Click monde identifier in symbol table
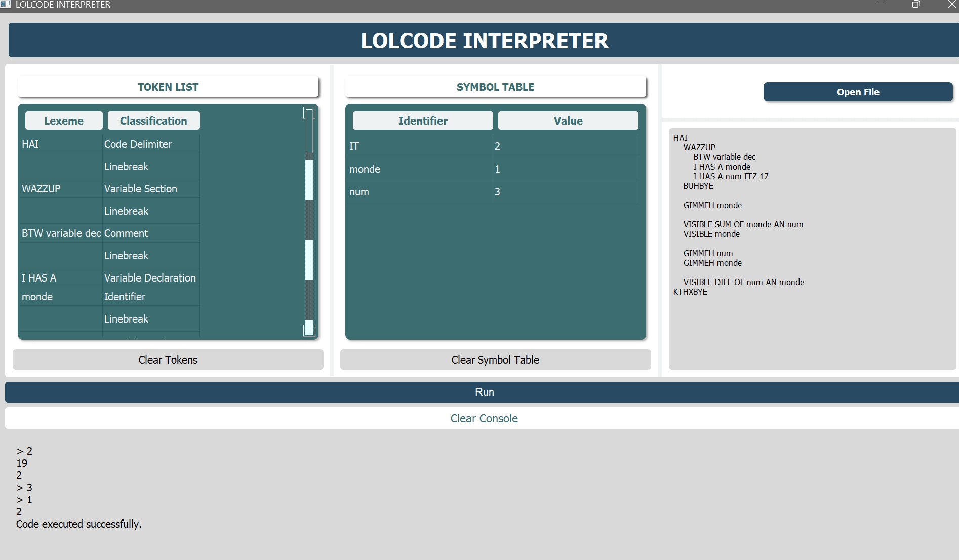This screenshot has height=560, width=959. pos(420,169)
